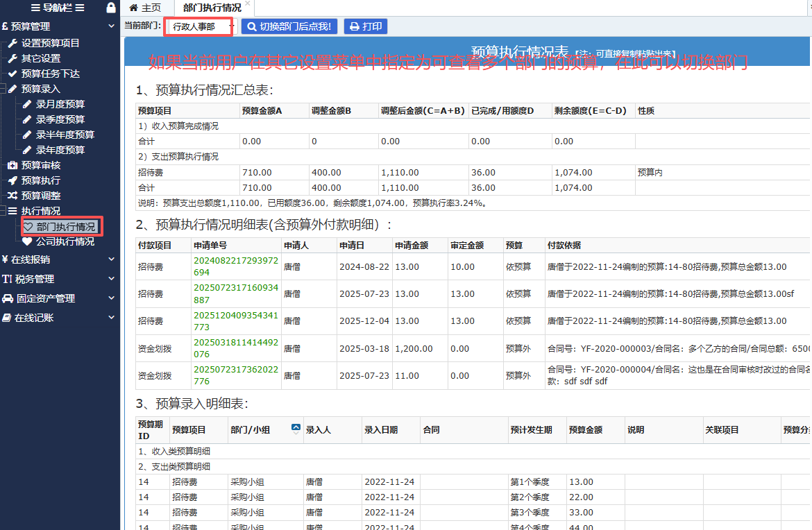Click the 打印 print button

[x=366, y=27]
